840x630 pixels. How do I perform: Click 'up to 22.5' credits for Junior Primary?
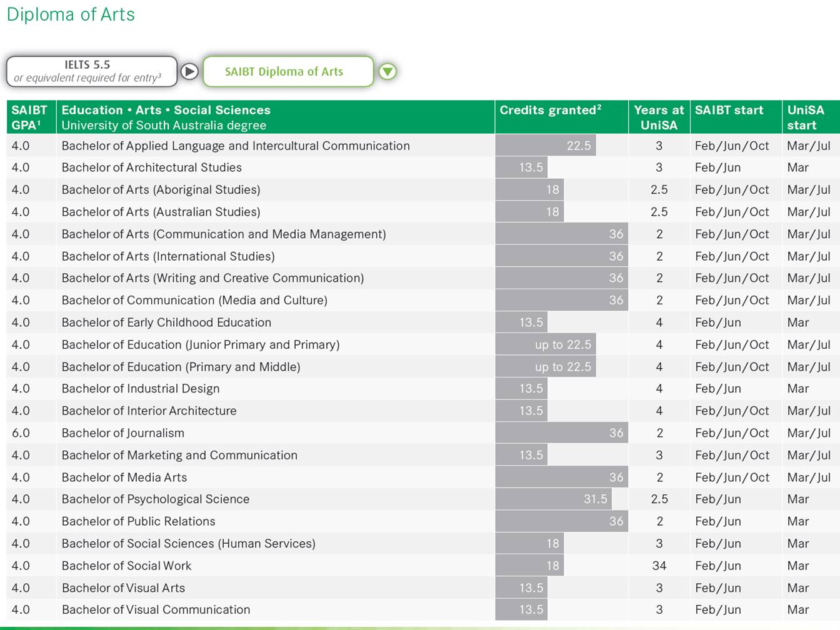[x=546, y=344]
